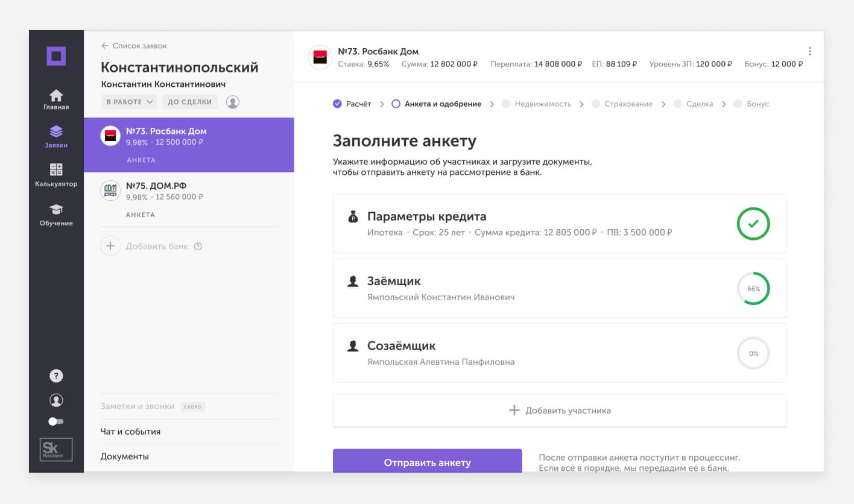854x504 pixels.
Task: Click the ДОМ.РФ bank logo
Action: click(110, 191)
